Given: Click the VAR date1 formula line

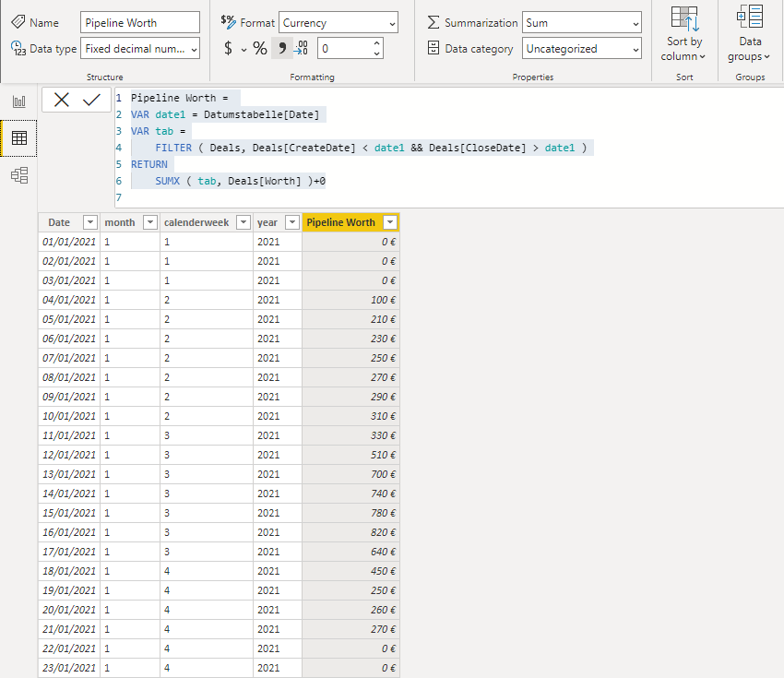Looking at the screenshot, I should 225,114.
